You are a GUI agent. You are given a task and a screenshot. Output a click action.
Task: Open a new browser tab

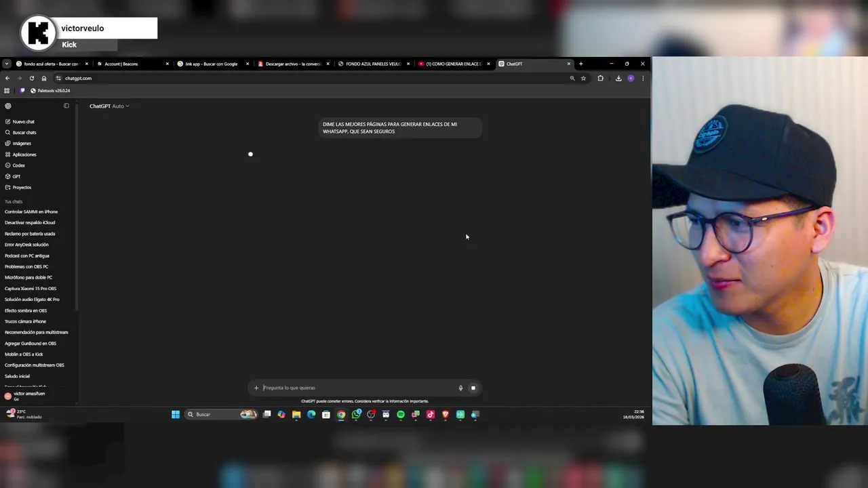pos(580,64)
